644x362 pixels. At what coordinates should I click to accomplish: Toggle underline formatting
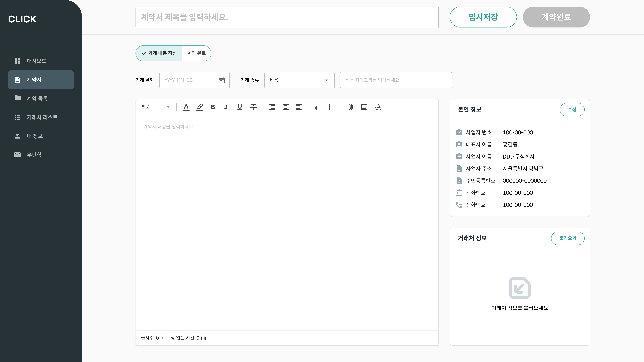coord(239,107)
